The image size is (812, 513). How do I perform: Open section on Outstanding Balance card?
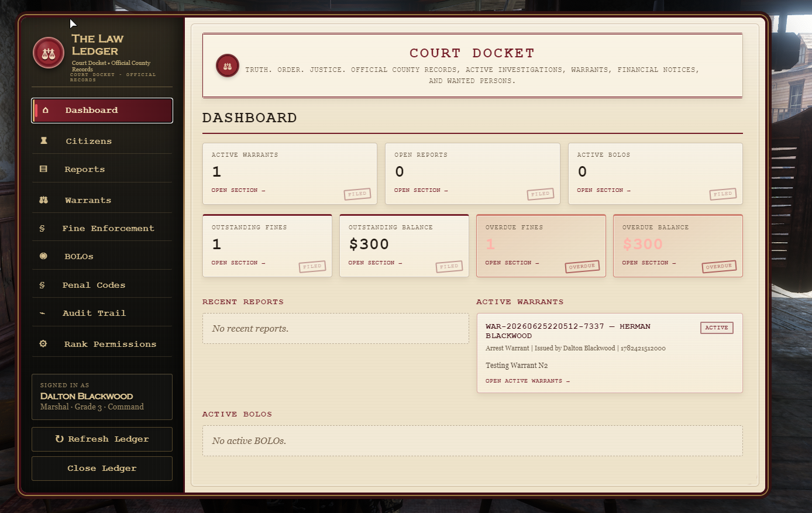pos(375,263)
